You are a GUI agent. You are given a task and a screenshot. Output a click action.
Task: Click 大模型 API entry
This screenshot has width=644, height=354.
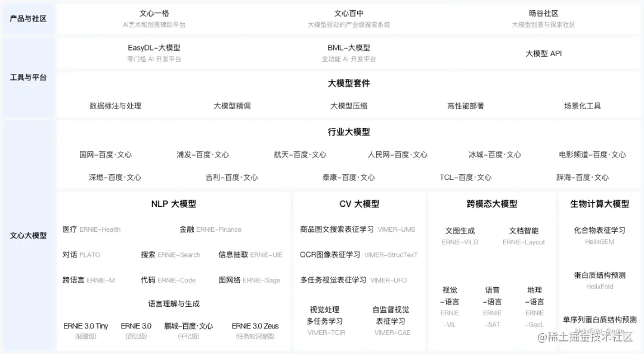[543, 54]
